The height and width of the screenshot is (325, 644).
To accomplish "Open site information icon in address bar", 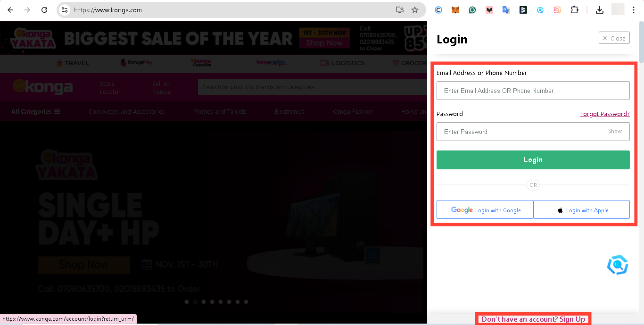I will coord(65,10).
